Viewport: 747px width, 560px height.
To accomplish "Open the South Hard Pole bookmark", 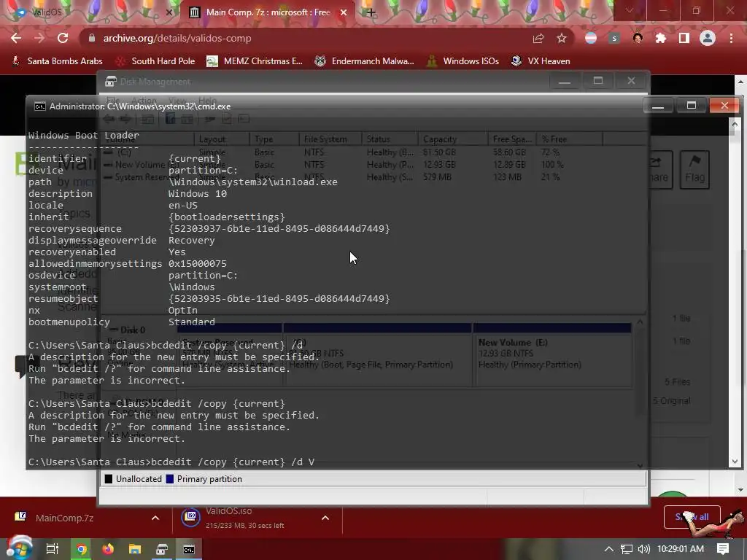I will [x=156, y=61].
